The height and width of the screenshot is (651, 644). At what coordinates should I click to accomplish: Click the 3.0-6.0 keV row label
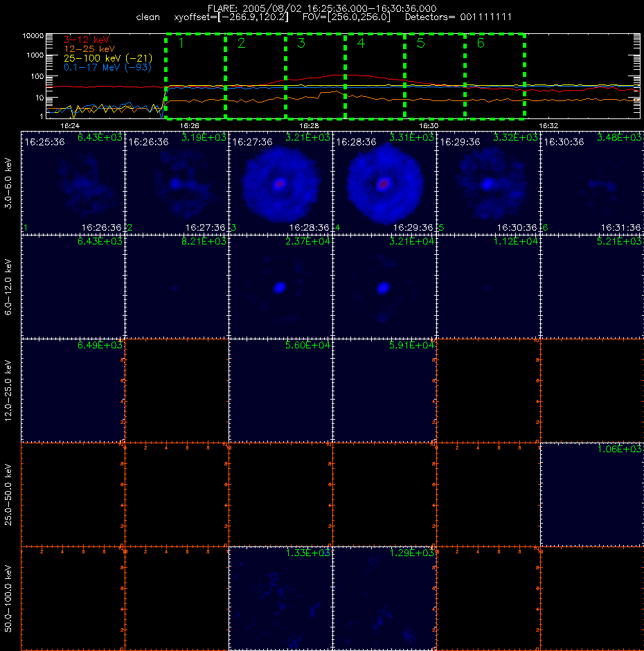[x=8, y=183]
